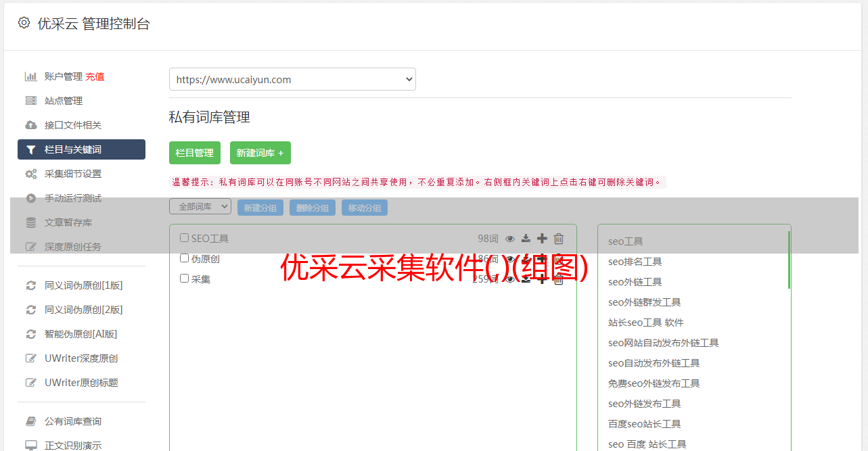The width and height of the screenshot is (868, 451).
Task: Click the gear icon beside 优采云 管理控制台
Action: (x=24, y=23)
